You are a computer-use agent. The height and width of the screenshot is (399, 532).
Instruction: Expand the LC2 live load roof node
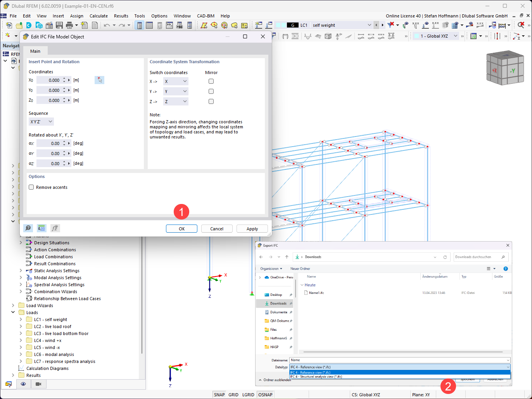(x=21, y=326)
